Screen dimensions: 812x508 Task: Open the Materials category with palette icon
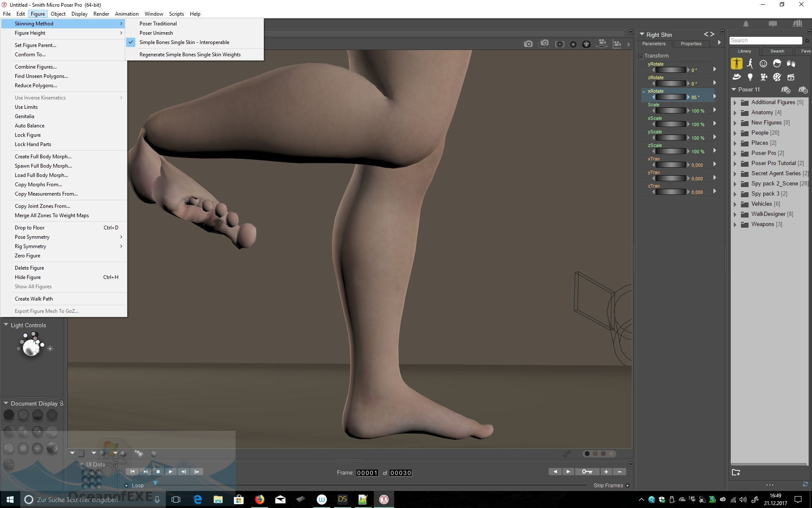pos(777,77)
